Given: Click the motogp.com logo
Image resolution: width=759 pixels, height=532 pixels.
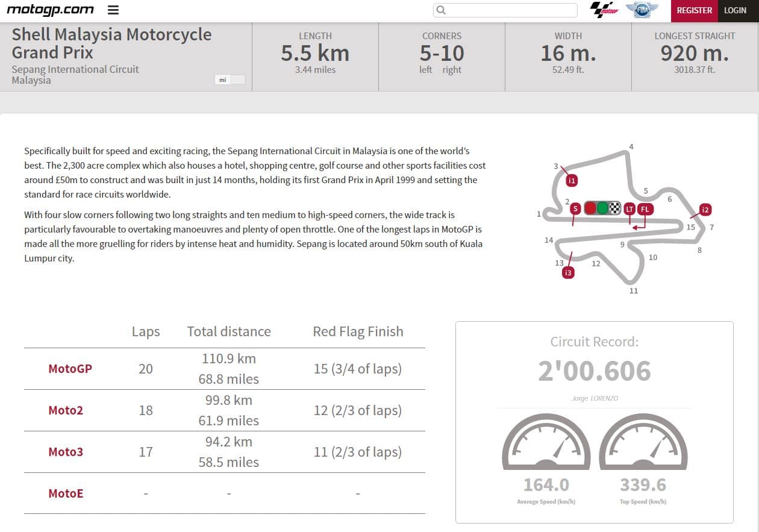Looking at the screenshot, I should 50,10.
